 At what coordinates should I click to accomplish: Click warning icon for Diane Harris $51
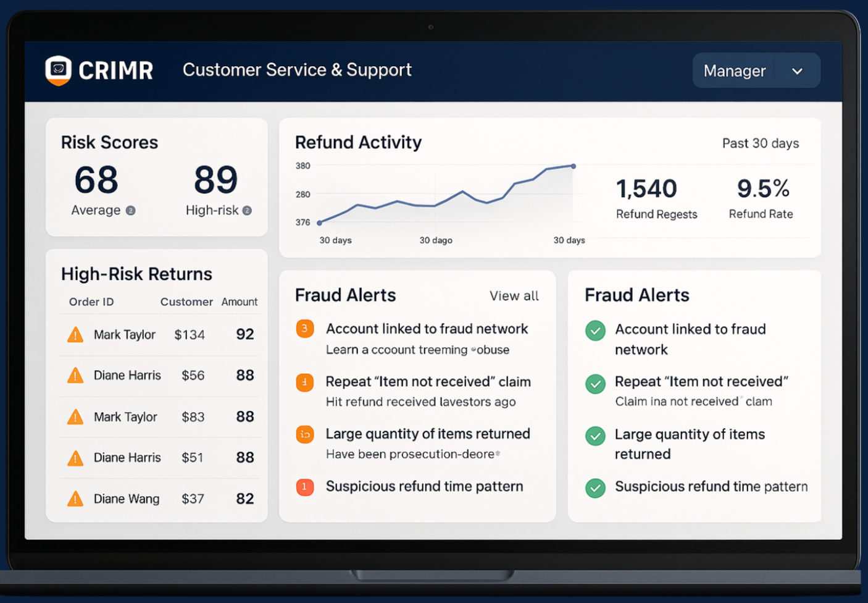[75, 458]
